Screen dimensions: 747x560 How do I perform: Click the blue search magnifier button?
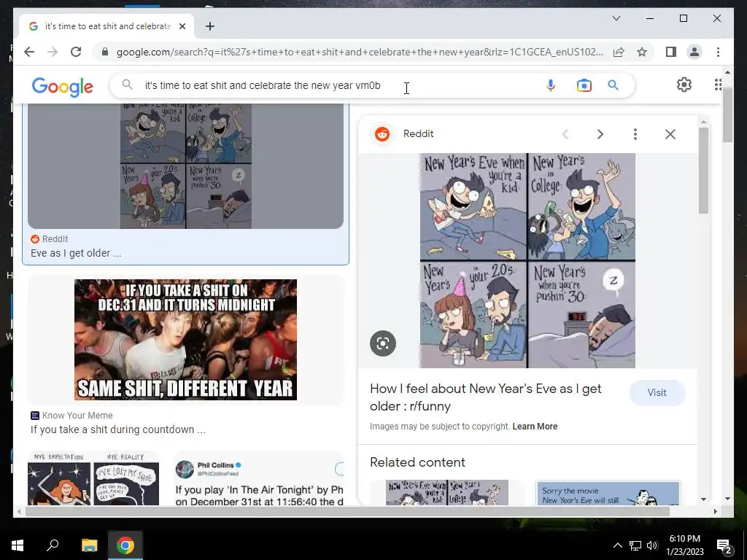click(x=613, y=85)
